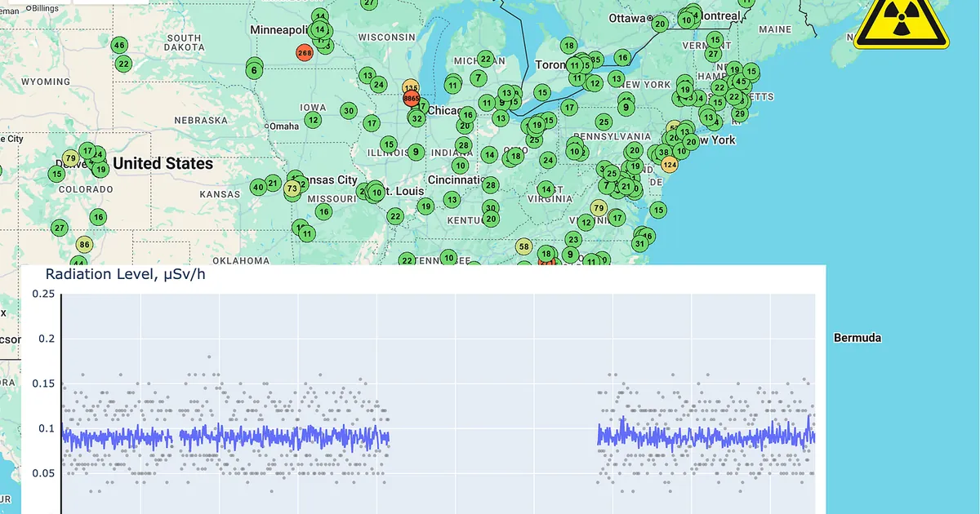Click the SOUTH DAKOTA state label
980x514 pixels.
[184, 42]
